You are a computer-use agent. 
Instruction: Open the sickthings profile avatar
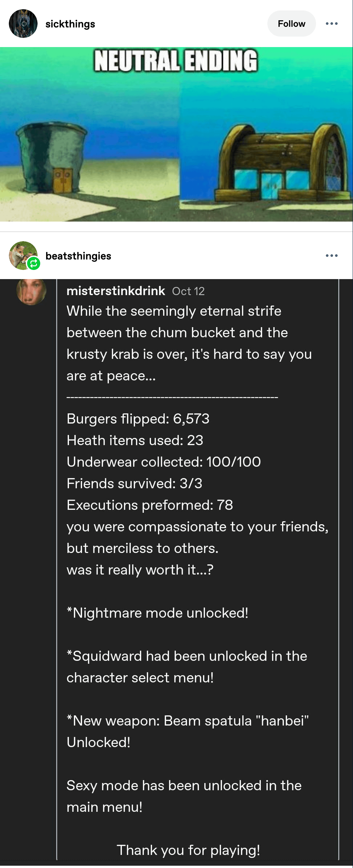(23, 24)
